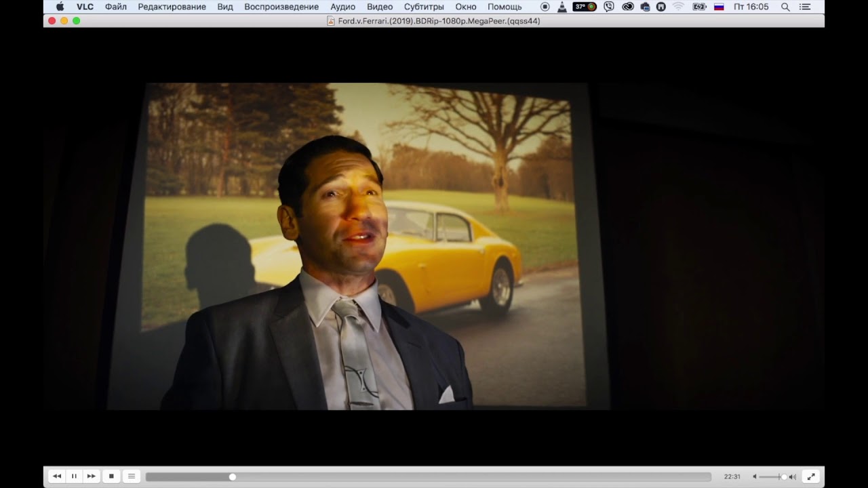
Task: Set maximum volume via the loud speaker icon
Action: [x=793, y=476]
